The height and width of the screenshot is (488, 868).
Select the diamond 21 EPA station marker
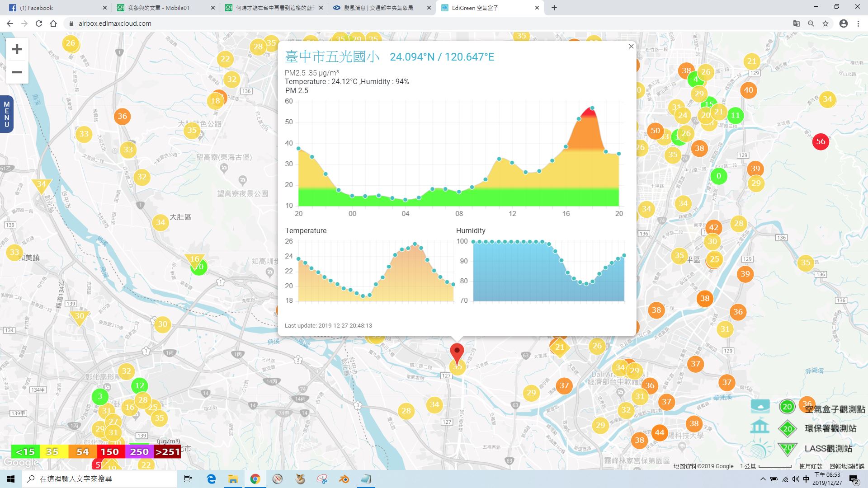point(560,347)
